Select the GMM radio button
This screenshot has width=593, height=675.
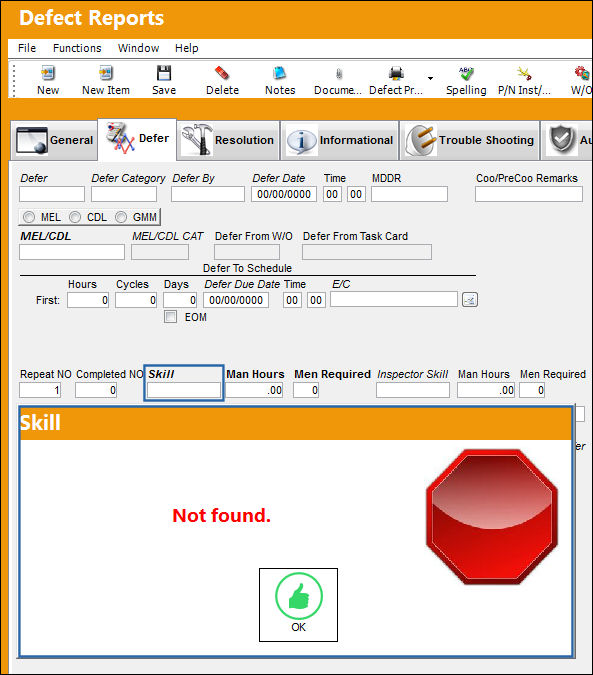[x=121, y=217]
